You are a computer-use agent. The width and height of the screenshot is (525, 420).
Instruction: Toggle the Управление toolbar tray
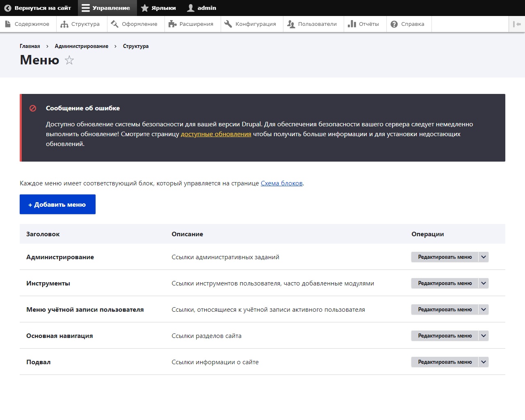pyautogui.click(x=106, y=8)
